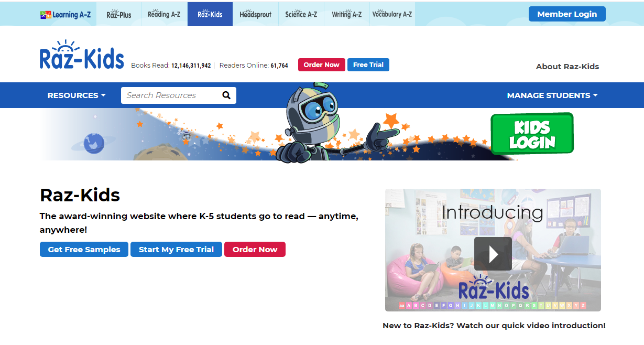This screenshot has height=345, width=644.
Task: Open the Science A-Z tab
Action: pyautogui.click(x=301, y=15)
